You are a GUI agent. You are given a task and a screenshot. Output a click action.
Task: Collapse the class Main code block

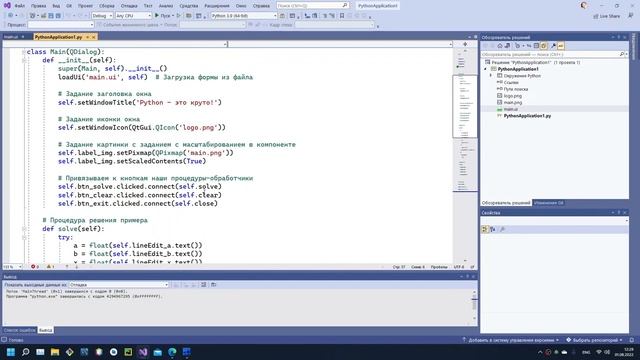[x=24, y=52]
